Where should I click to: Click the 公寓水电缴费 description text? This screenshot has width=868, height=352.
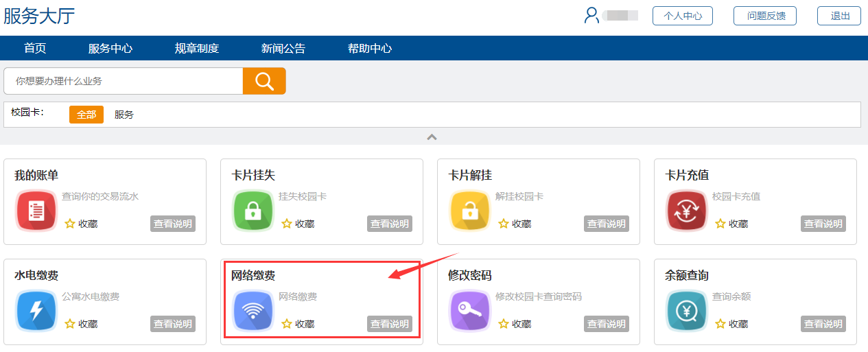tap(91, 296)
